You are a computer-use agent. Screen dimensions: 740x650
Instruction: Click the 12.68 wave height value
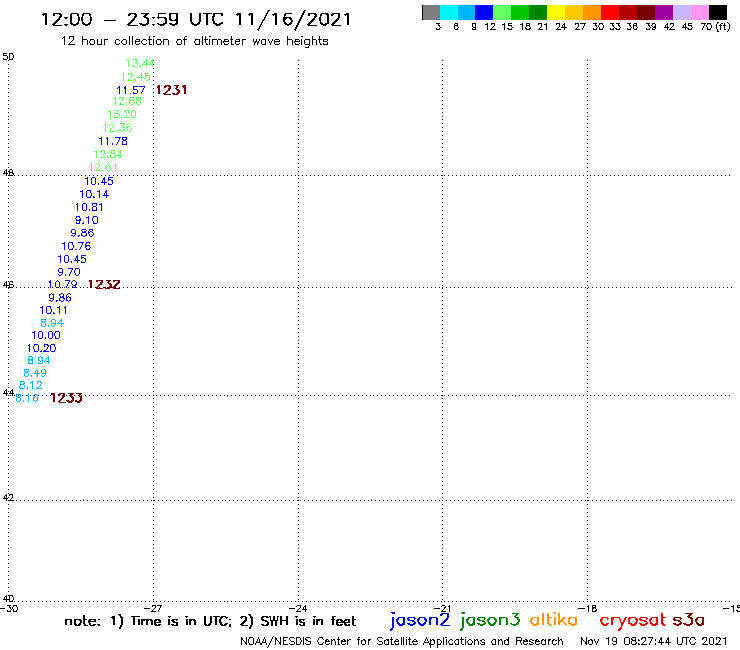point(126,101)
